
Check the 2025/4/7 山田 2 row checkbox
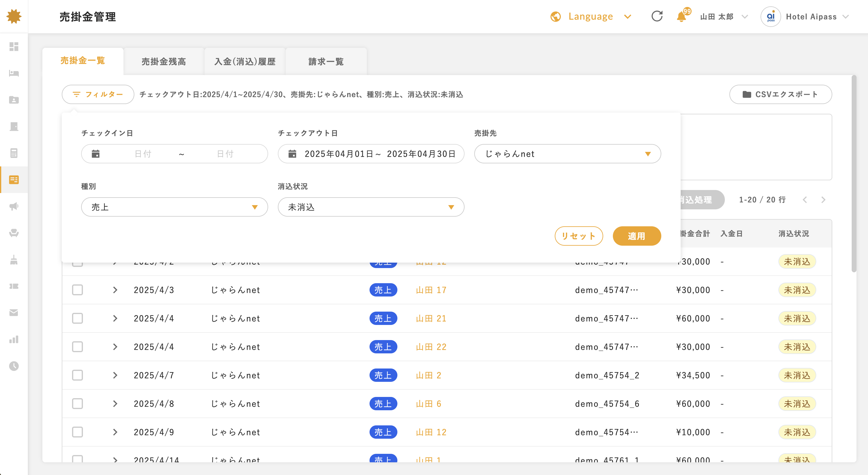77,375
